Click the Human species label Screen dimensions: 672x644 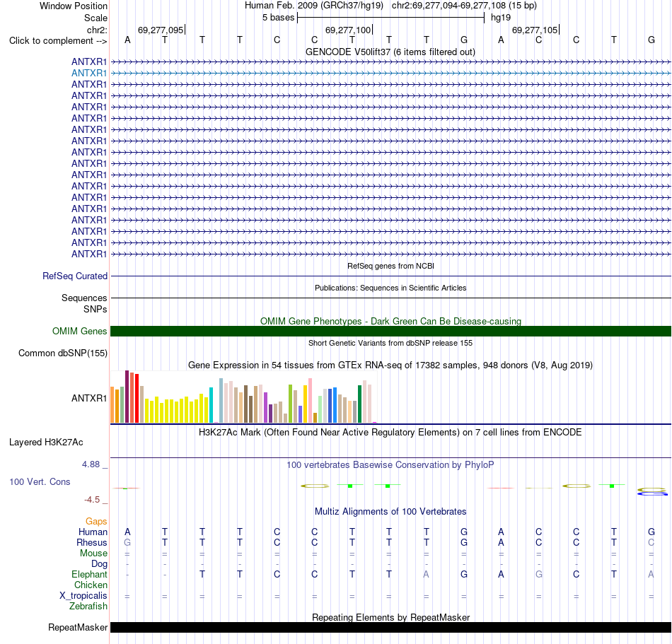click(93, 532)
